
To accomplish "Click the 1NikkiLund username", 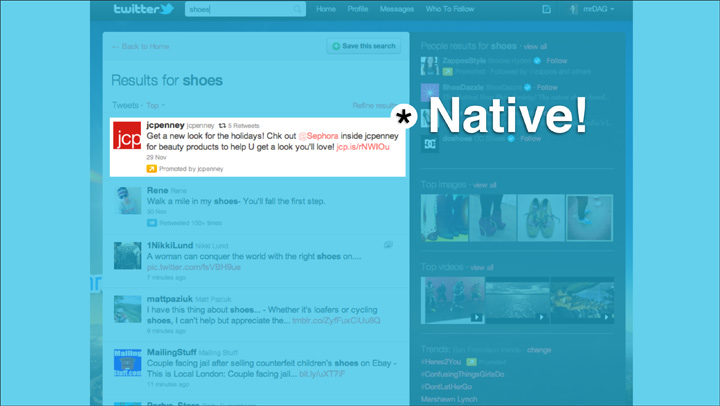I will 169,245.
